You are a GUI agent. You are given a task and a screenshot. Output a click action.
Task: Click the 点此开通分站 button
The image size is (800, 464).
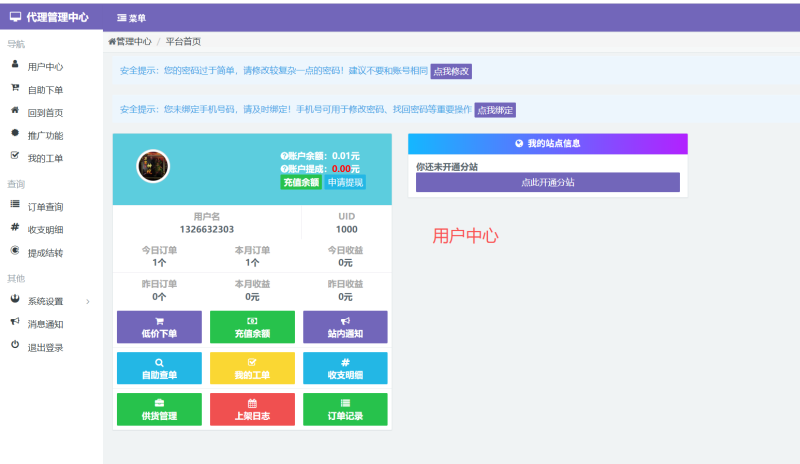click(x=547, y=182)
